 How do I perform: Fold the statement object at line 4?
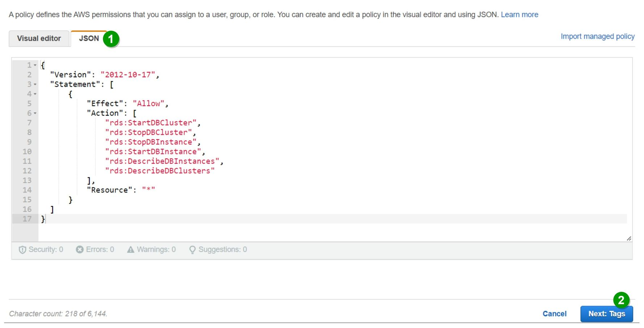click(x=35, y=94)
